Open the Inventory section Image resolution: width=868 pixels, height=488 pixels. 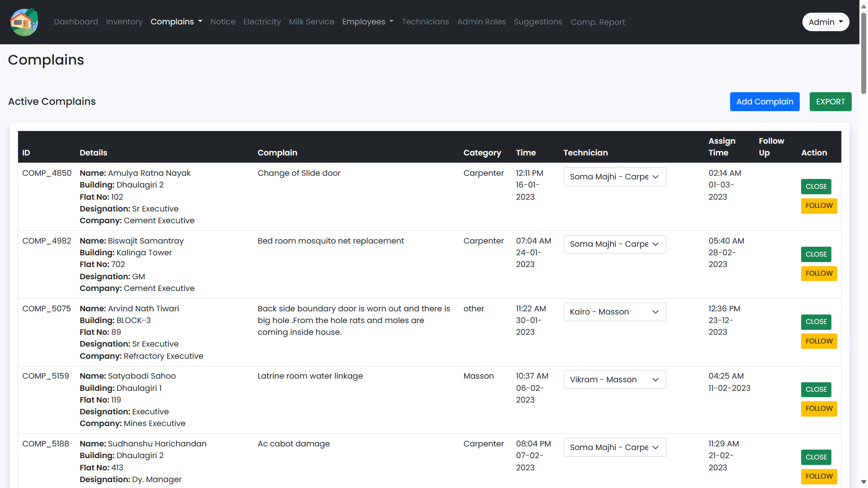point(124,22)
